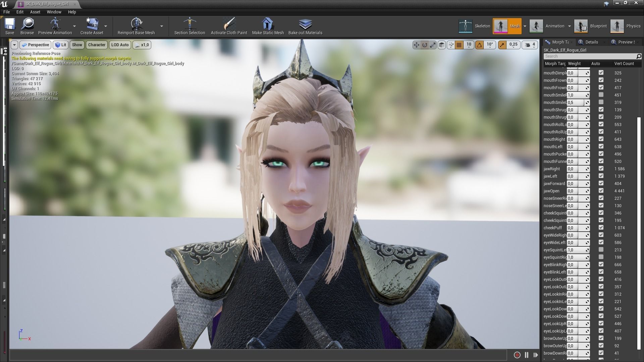Open the Blueprint editor mode
Image resolution: width=644 pixels, height=362 pixels.
[x=590, y=26]
